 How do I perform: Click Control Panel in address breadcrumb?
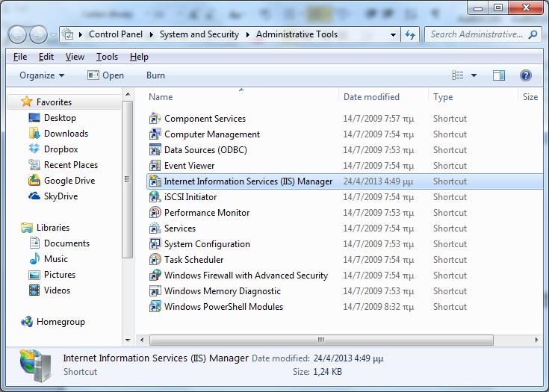point(116,34)
